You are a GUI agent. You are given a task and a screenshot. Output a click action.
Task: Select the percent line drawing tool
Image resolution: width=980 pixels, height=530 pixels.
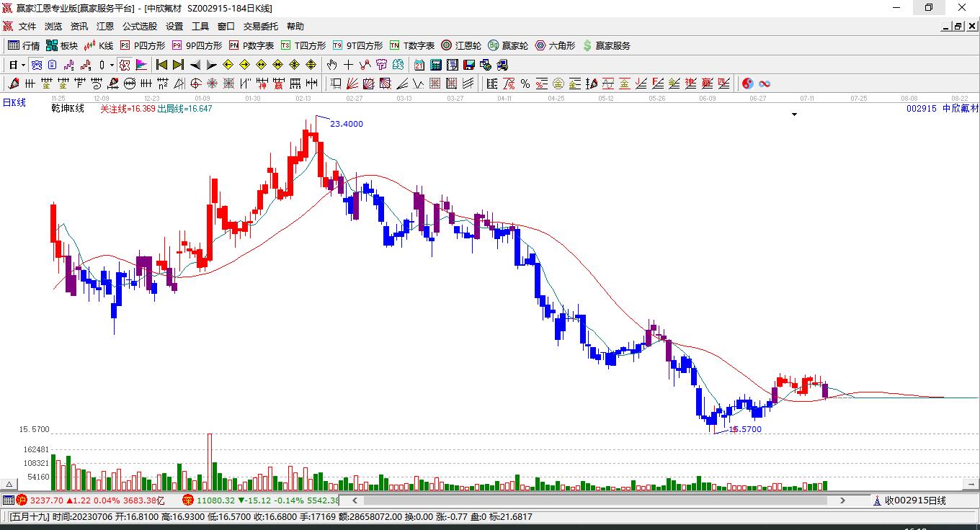[525, 84]
